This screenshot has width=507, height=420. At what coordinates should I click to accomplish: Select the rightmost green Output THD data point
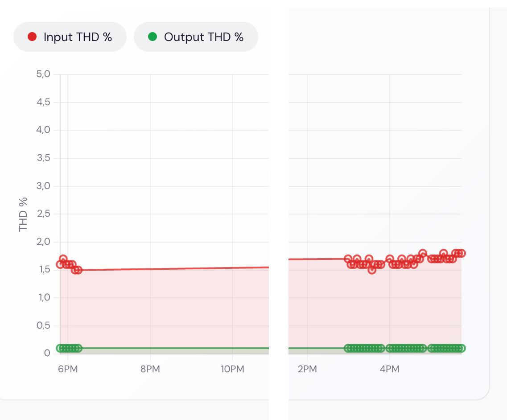[462, 348]
